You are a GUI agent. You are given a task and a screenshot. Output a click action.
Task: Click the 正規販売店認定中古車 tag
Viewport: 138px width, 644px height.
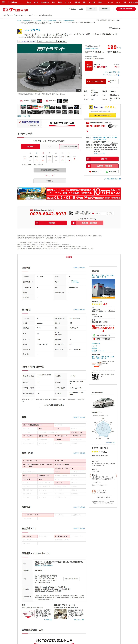[x=27, y=41]
